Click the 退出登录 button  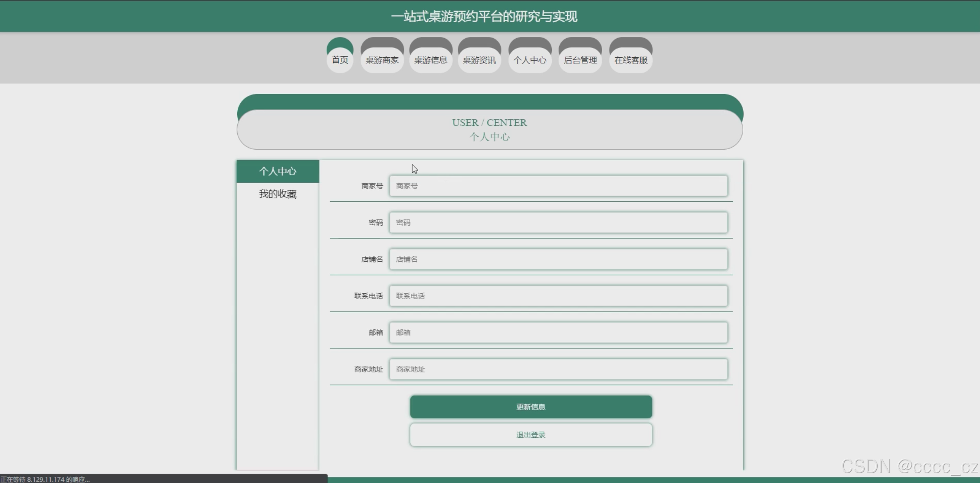point(531,435)
